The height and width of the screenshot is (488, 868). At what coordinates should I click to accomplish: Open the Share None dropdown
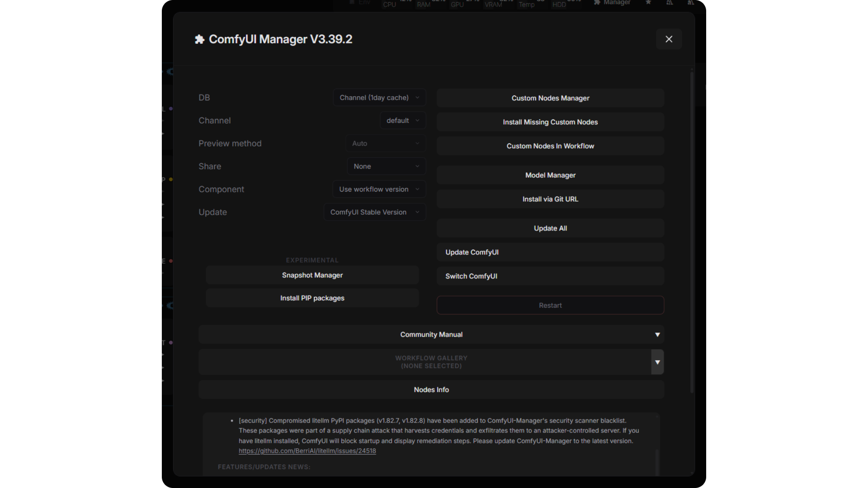pyautogui.click(x=386, y=166)
